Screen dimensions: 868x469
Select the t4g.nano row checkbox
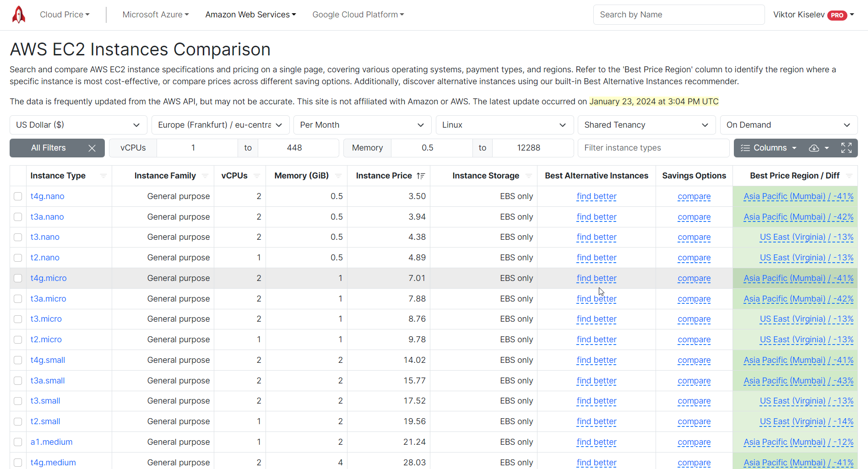coord(18,196)
